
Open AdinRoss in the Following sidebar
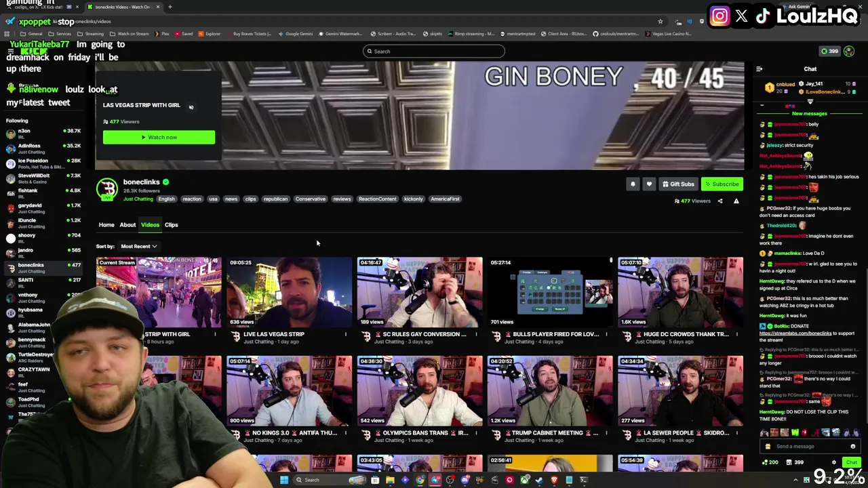pyautogui.click(x=43, y=148)
